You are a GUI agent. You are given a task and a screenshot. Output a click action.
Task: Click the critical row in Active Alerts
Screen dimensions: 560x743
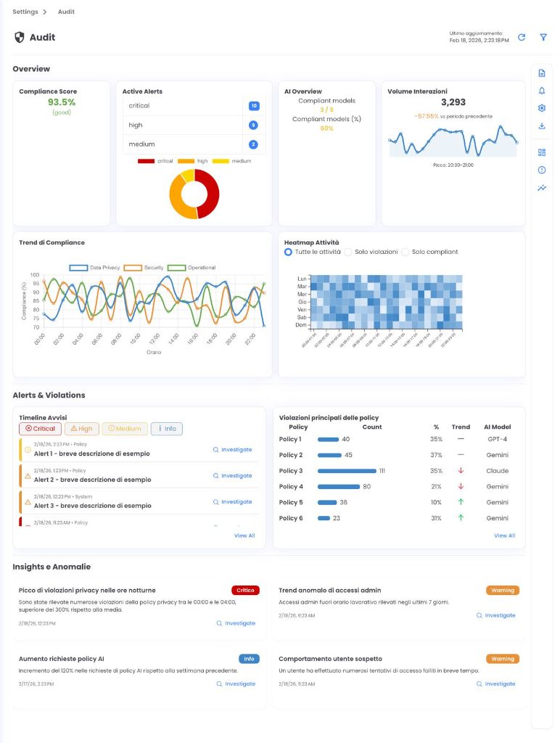pos(194,106)
